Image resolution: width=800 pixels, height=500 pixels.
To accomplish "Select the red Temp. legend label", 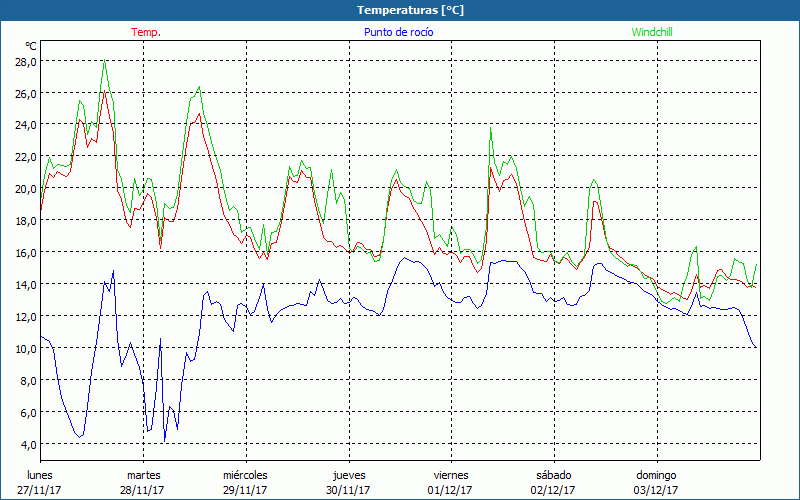I will pos(146,32).
